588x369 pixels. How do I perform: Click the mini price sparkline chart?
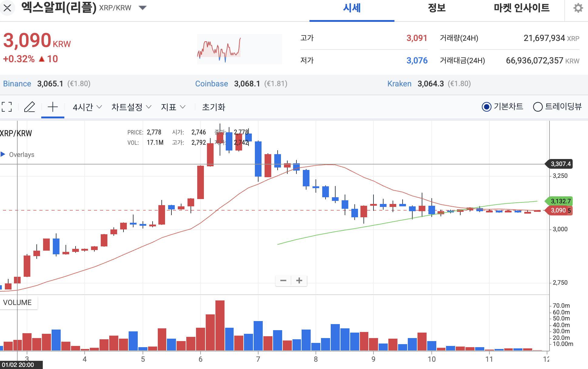coord(239,49)
